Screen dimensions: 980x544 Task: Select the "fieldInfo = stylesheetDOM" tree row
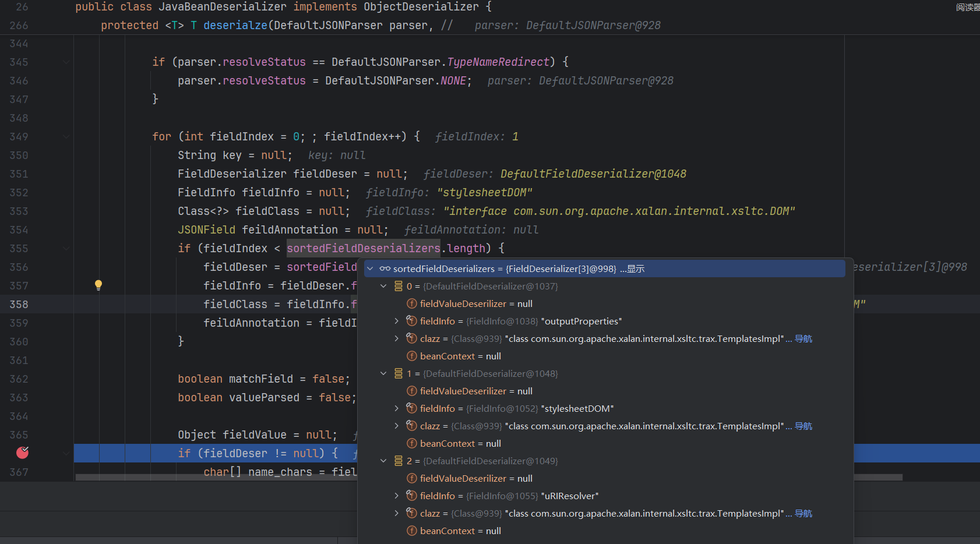pyautogui.click(x=516, y=408)
